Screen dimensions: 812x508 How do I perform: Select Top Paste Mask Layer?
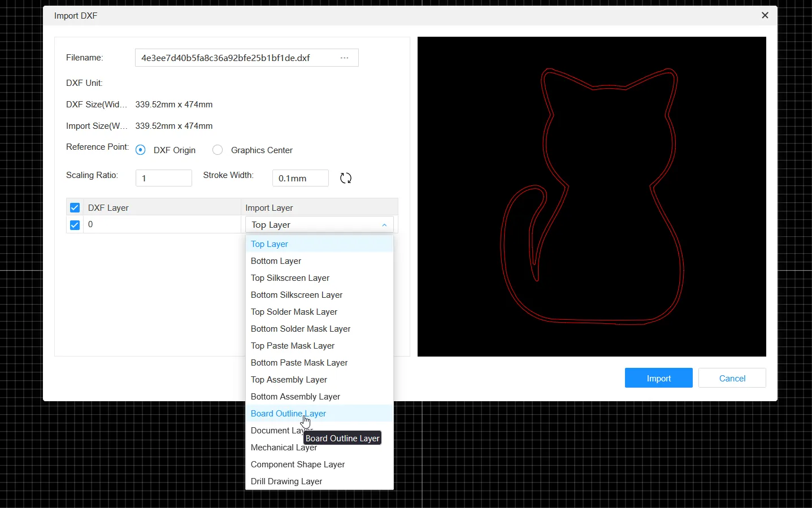point(320,346)
